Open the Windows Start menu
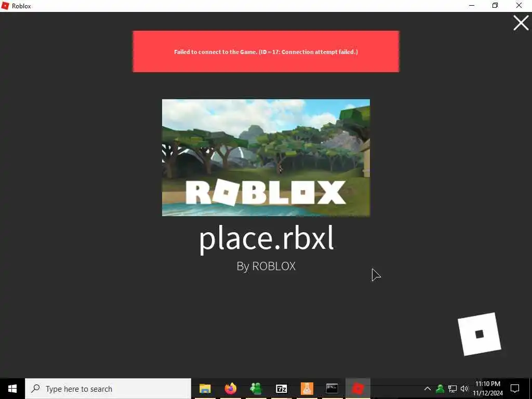Screen dimensions: 532x399 [12, 389]
